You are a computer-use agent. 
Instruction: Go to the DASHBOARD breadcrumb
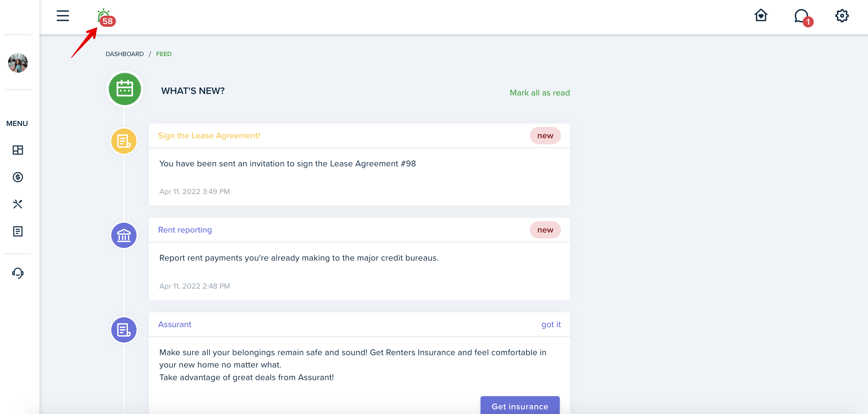[125, 54]
